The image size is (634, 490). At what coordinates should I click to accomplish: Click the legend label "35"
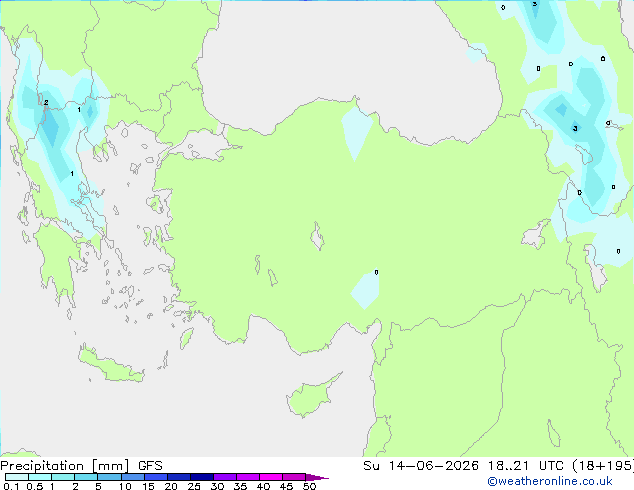240,486
